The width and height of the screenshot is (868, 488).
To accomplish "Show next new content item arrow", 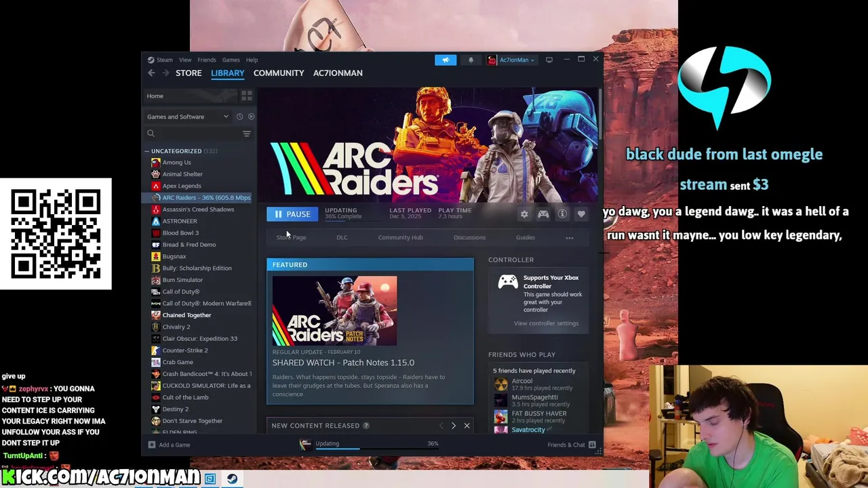I will (x=454, y=426).
